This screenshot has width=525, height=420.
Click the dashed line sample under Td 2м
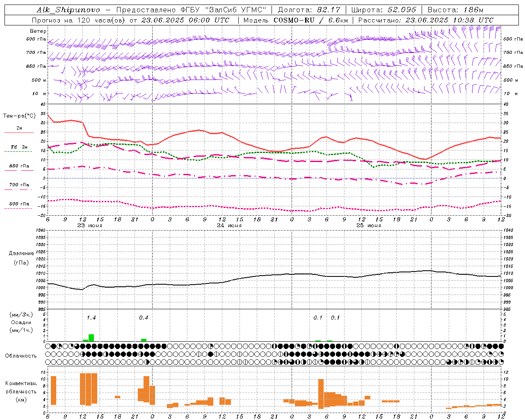point(18,152)
